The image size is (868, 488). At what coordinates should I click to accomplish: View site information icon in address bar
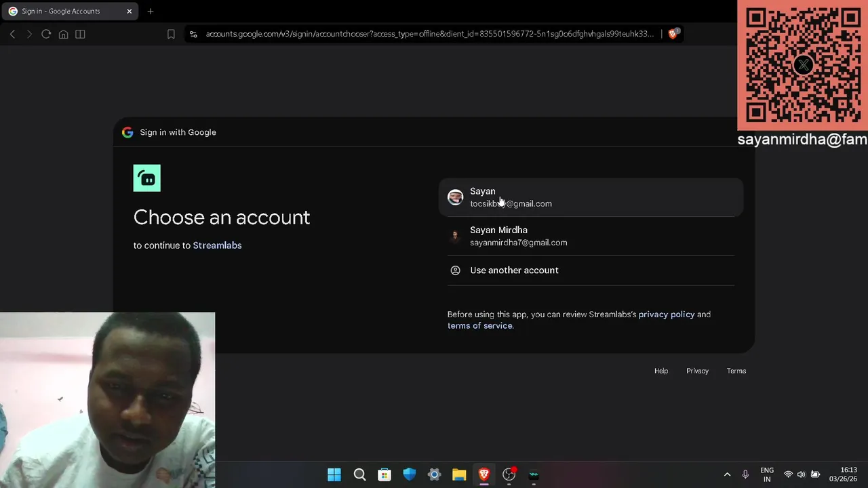click(x=193, y=34)
